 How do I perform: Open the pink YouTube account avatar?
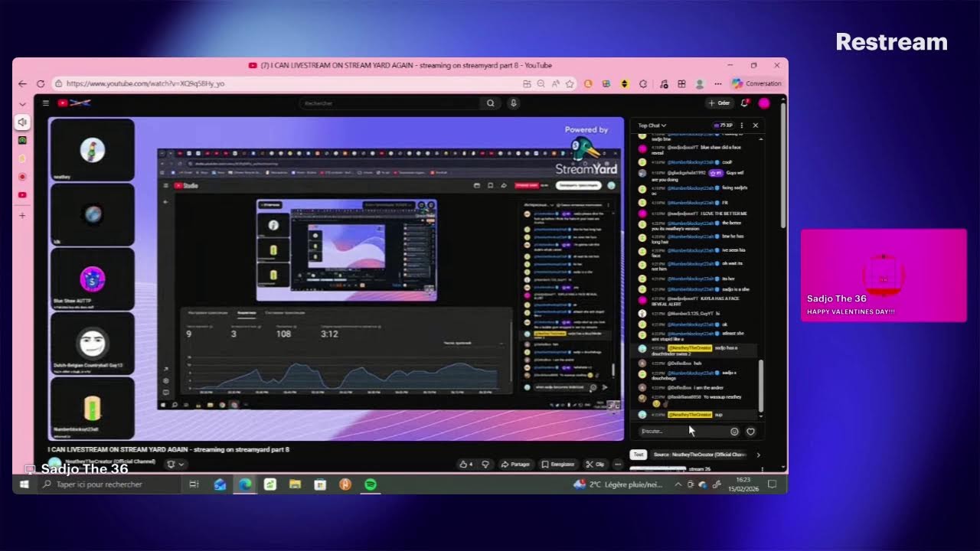pos(763,103)
